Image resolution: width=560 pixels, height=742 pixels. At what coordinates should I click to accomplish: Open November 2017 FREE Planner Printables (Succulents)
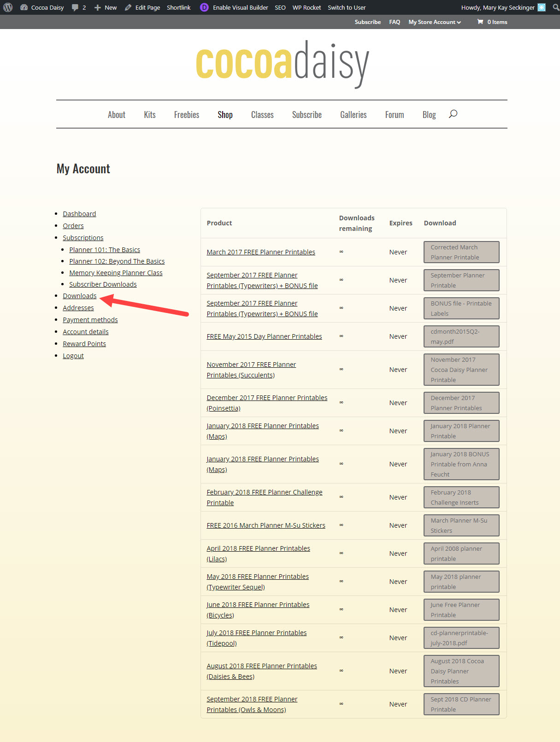(251, 370)
